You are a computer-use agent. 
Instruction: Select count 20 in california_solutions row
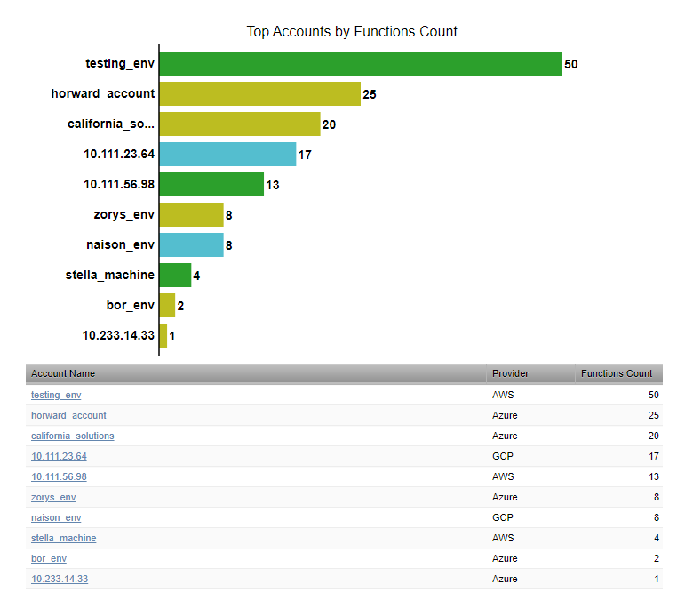pyautogui.click(x=654, y=436)
